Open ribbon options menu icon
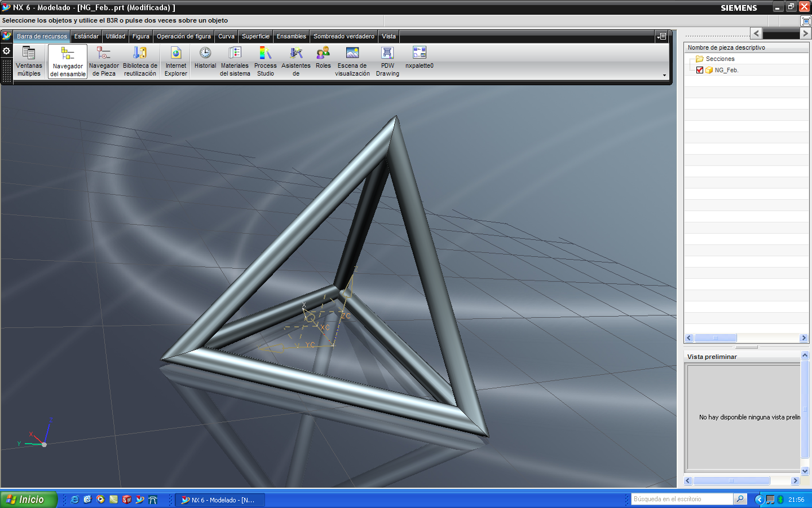Screen dimensions: 812x508 (662, 36)
